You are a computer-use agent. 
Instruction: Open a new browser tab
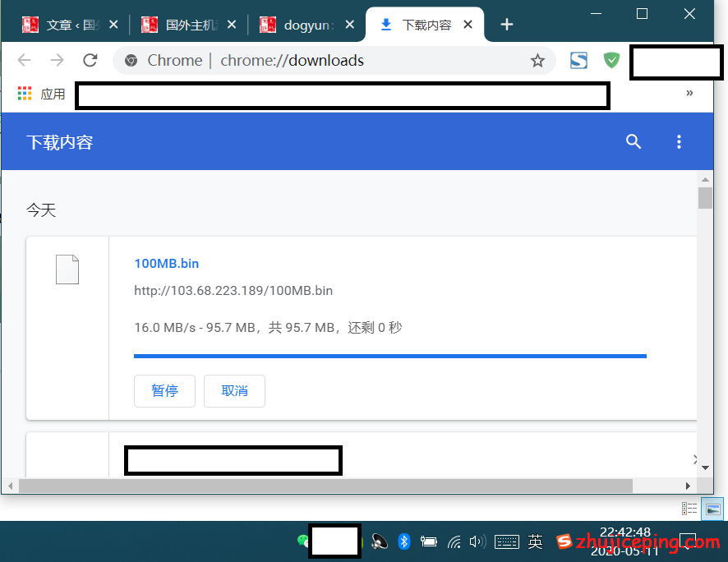(x=507, y=25)
